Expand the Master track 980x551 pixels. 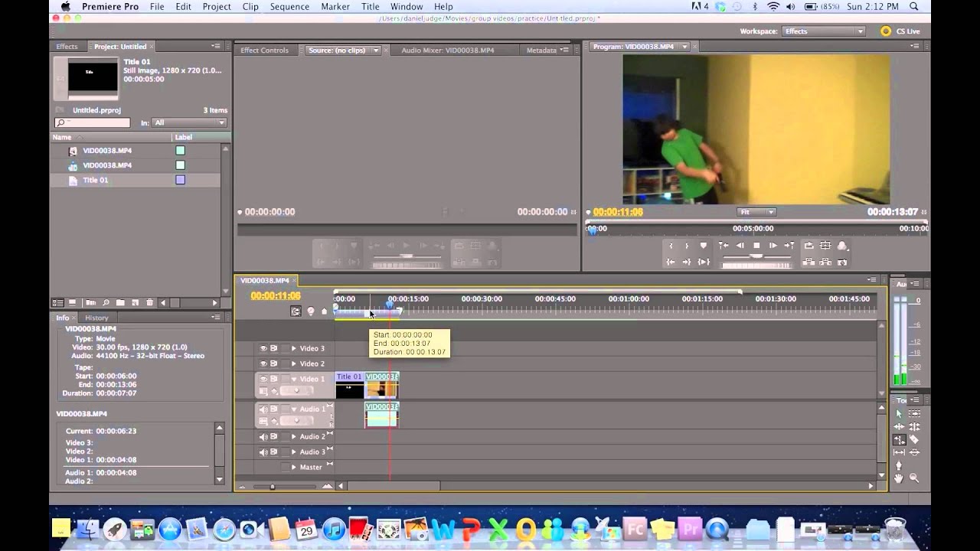click(293, 467)
